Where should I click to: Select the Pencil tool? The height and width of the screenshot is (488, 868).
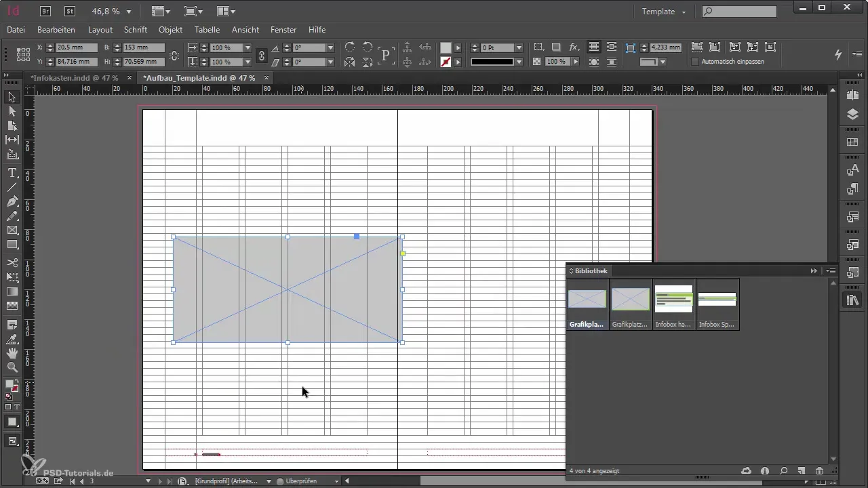click(x=12, y=216)
